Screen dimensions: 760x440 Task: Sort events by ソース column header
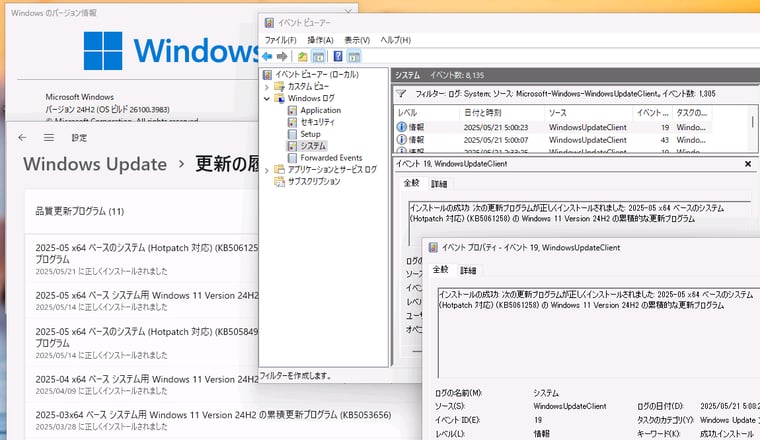(x=588, y=112)
